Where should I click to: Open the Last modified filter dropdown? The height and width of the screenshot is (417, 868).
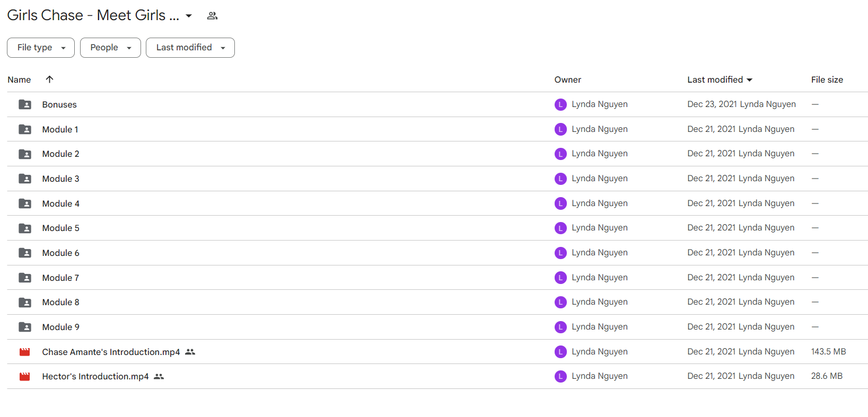click(x=190, y=48)
